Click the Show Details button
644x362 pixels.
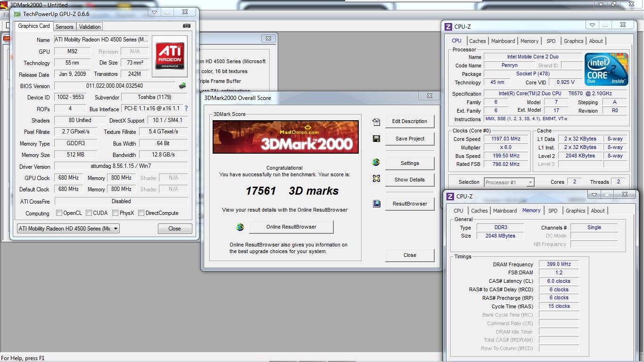[x=410, y=180]
